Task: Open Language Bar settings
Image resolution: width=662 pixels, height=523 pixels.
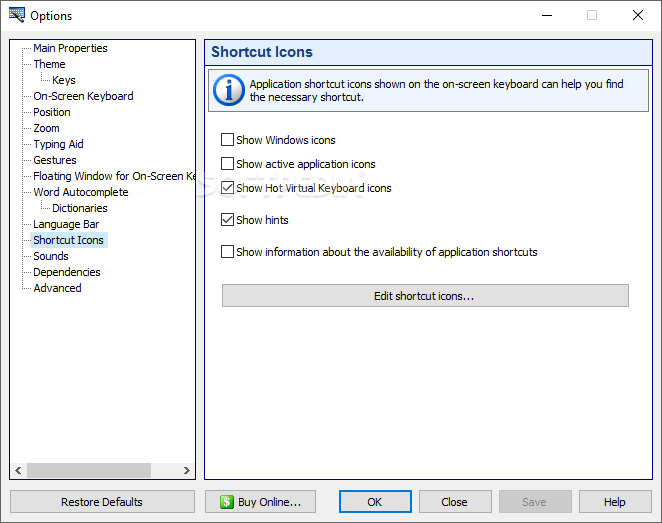Action: pos(66,224)
